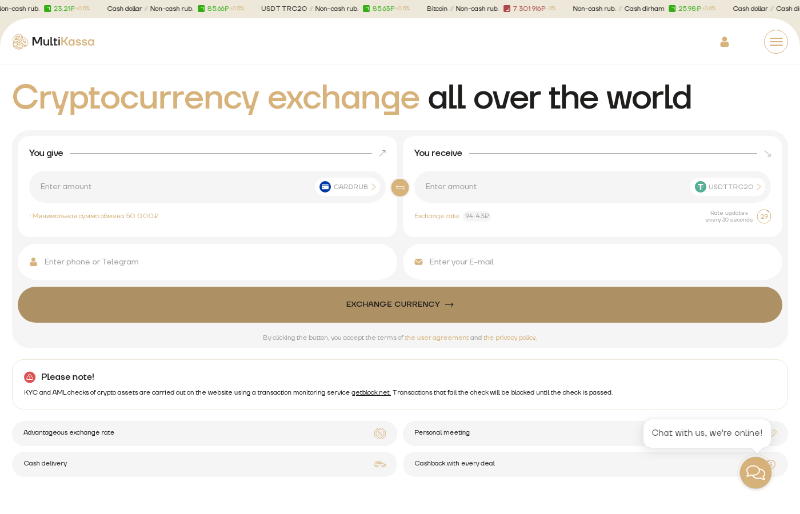Expand the USDT TRC20 currency selector
This screenshot has width=800, height=514.
[x=729, y=187]
